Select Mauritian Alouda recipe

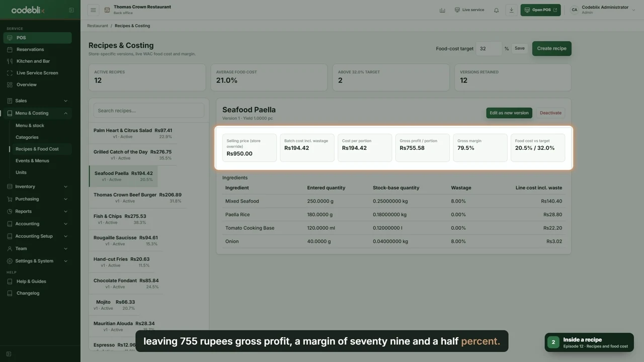(x=124, y=326)
